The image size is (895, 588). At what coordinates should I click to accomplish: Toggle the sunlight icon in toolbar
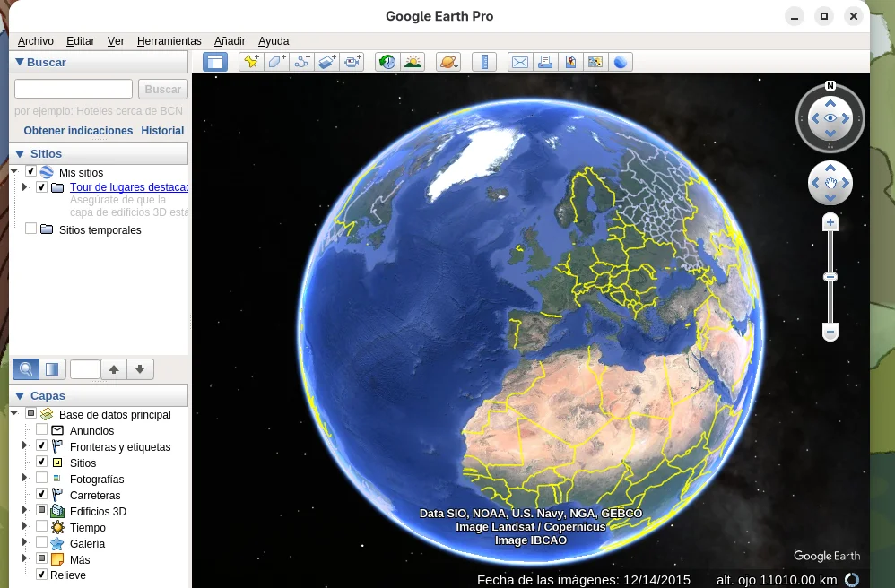pos(413,62)
